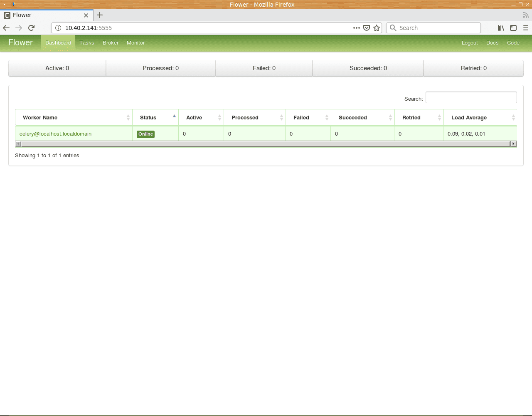Click load average value 0.09, 0.02, 0.01

coord(466,134)
